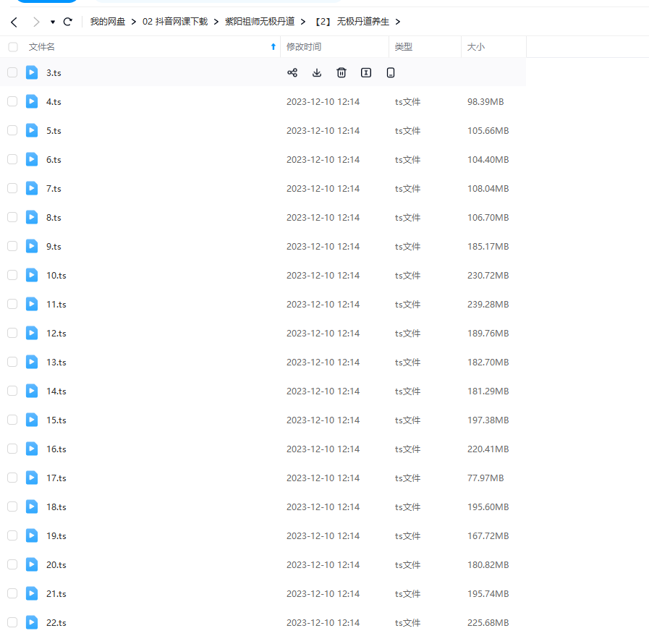Check the box for 3.ts

pyautogui.click(x=12, y=72)
